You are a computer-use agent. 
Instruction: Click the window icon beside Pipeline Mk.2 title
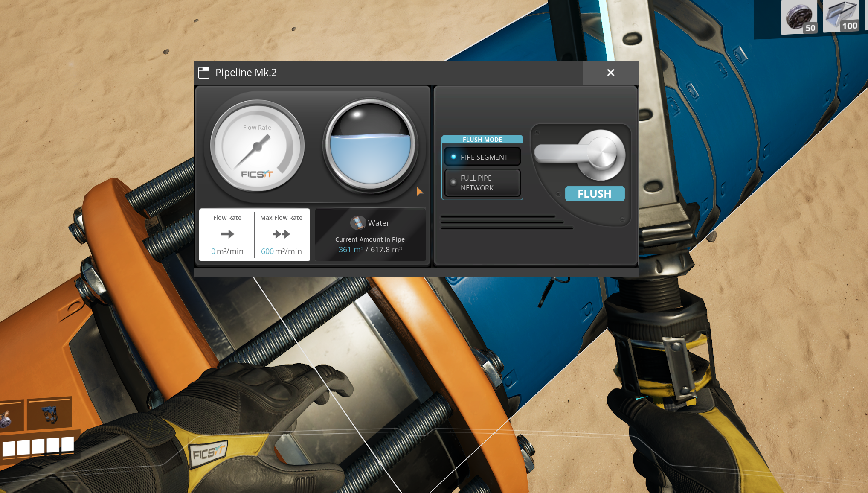[204, 73]
